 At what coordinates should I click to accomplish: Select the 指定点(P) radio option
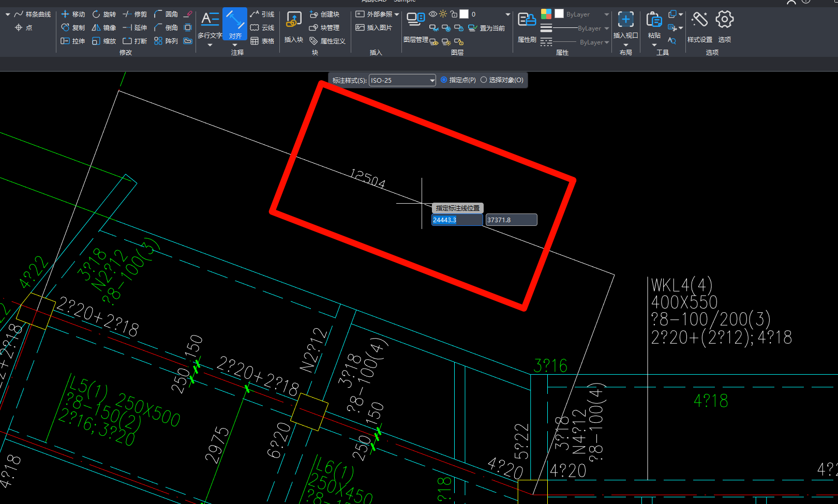[x=444, y=80]
